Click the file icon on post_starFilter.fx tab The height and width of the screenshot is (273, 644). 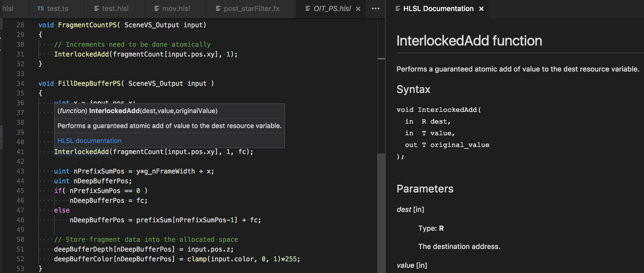click(x=218, y=8)
